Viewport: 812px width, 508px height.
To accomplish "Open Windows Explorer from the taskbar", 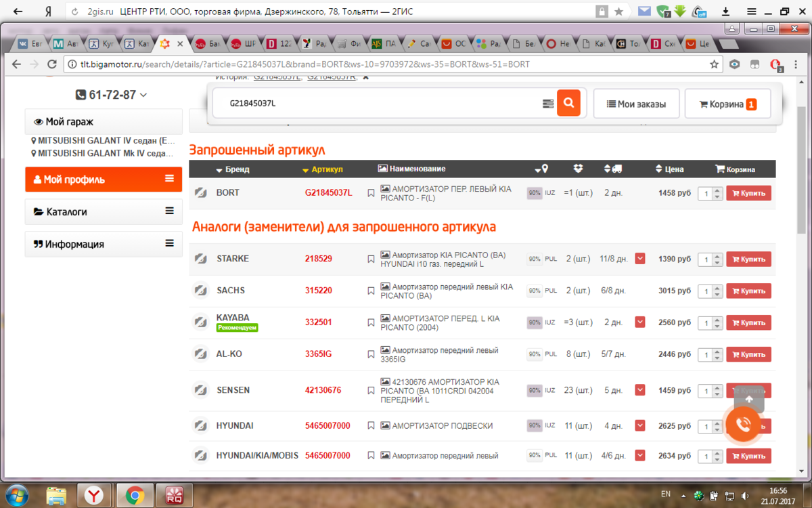I will pyautogui.click(x=57, y=496).
